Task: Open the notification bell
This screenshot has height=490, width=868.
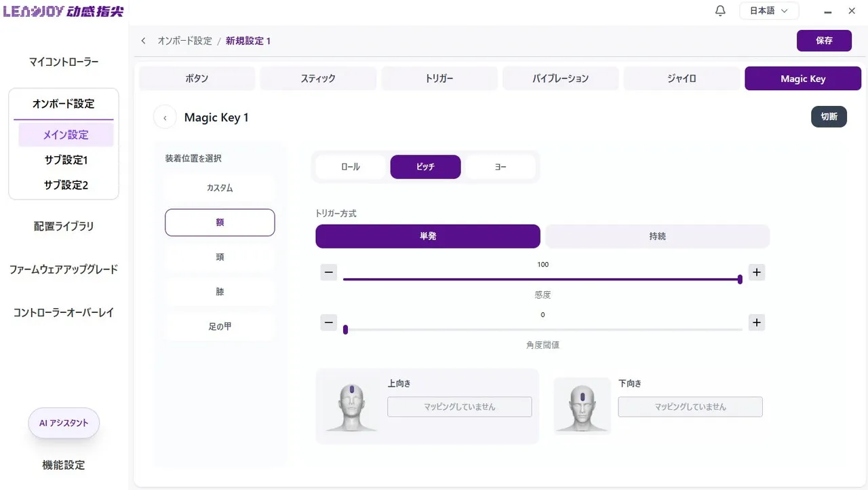Action: [x=720, y=11]
